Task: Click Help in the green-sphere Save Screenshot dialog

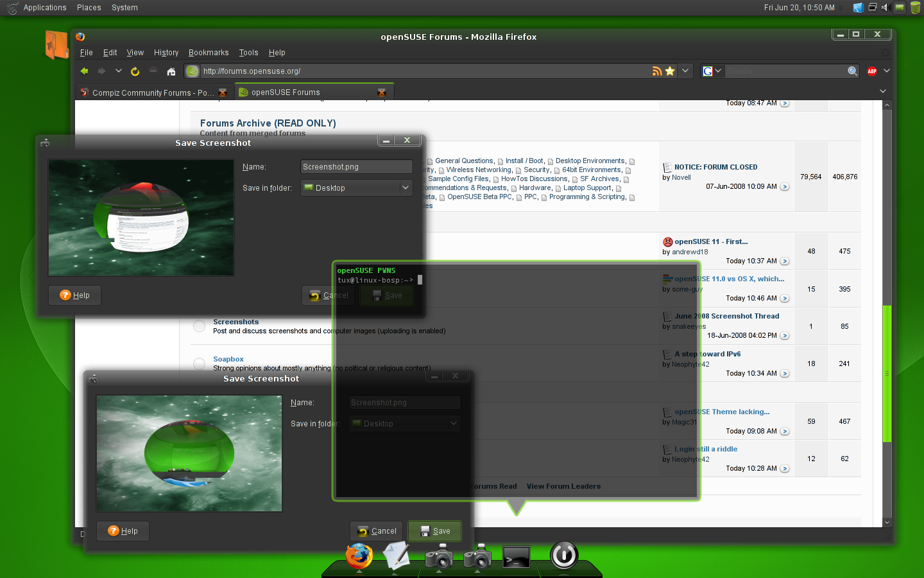Action: tap(123, 531)
